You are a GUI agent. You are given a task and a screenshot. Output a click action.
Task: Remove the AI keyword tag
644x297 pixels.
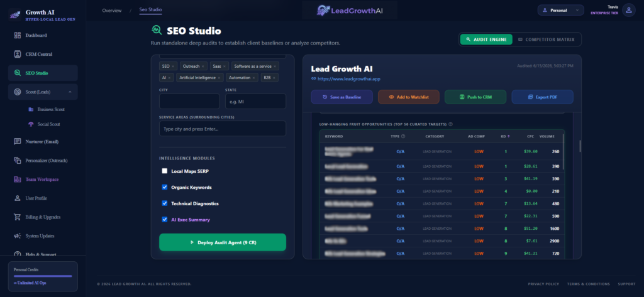[x=169, y=77]
